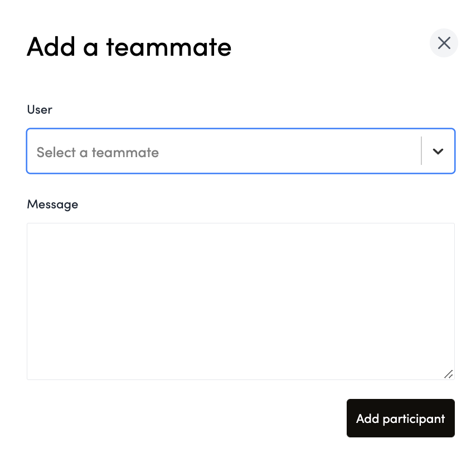The image size is (476, 458).
Task: Click the down arrow in User field
Action: point(438,152)
